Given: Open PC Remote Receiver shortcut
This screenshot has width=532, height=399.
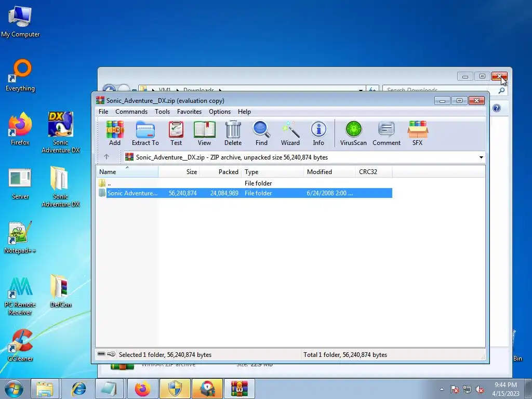Looking at the screenshot, I should click(20, 296).
